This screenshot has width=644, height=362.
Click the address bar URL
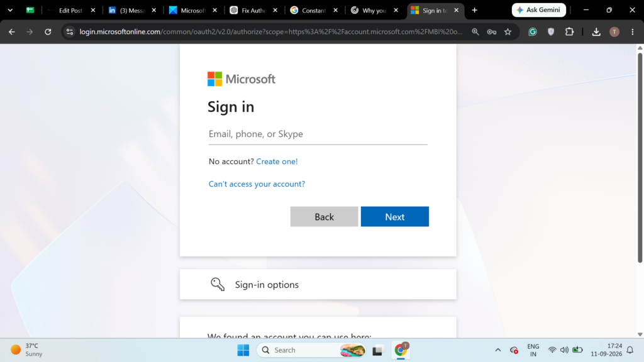pyautogui.click(x=271, y=31)
